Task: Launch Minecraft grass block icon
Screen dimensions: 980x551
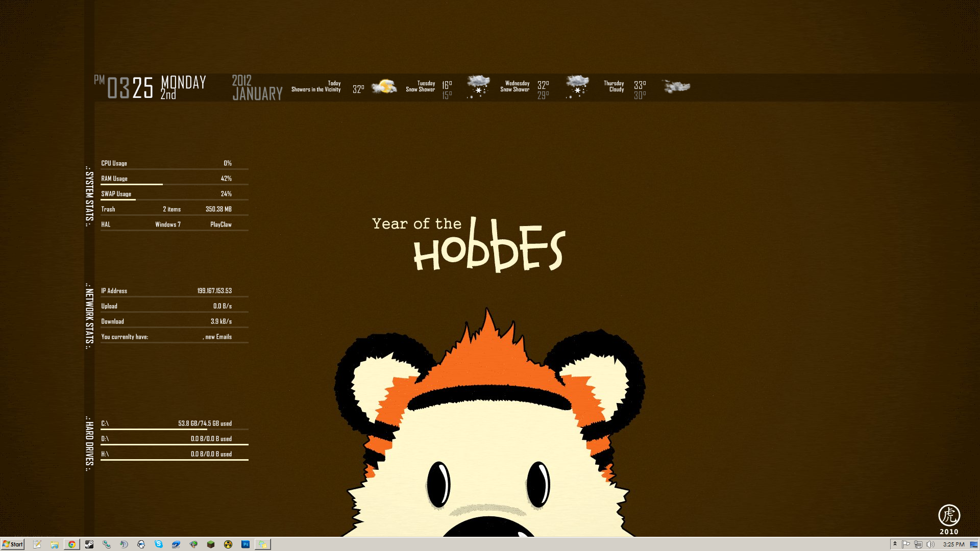Action: (211, 544)
